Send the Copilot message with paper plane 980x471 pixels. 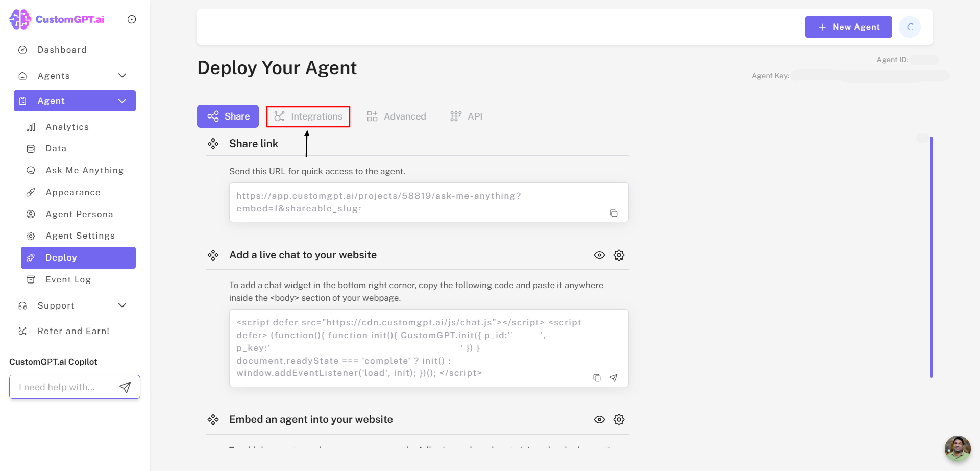(125, 387)
